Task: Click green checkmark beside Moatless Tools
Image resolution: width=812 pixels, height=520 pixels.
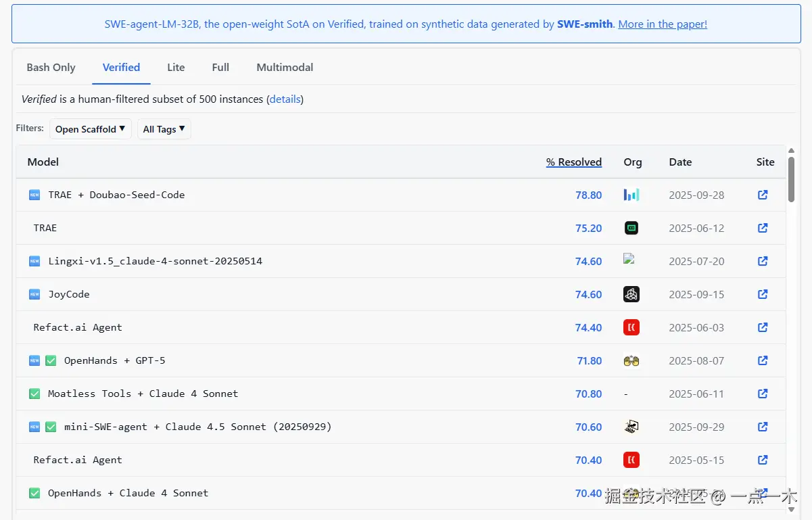Action: (34, 394)
